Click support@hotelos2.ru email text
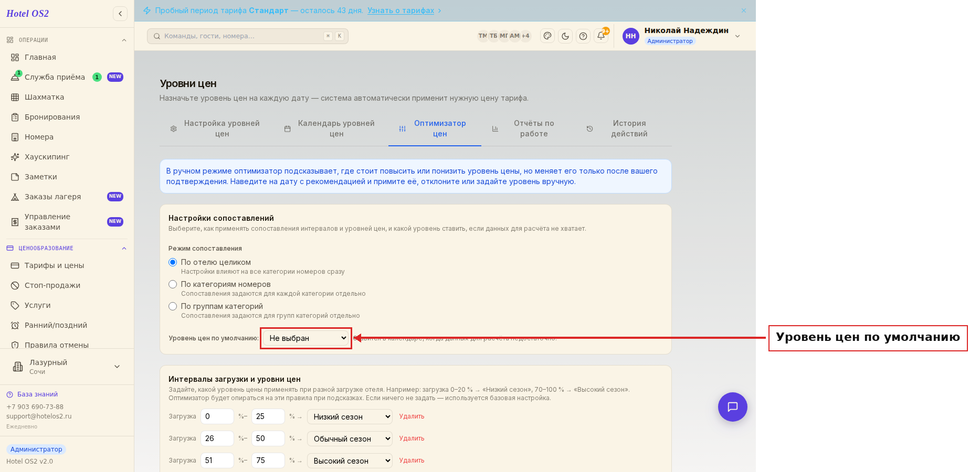The height and width of the screenshot is (472, 980). click(39, 416)
